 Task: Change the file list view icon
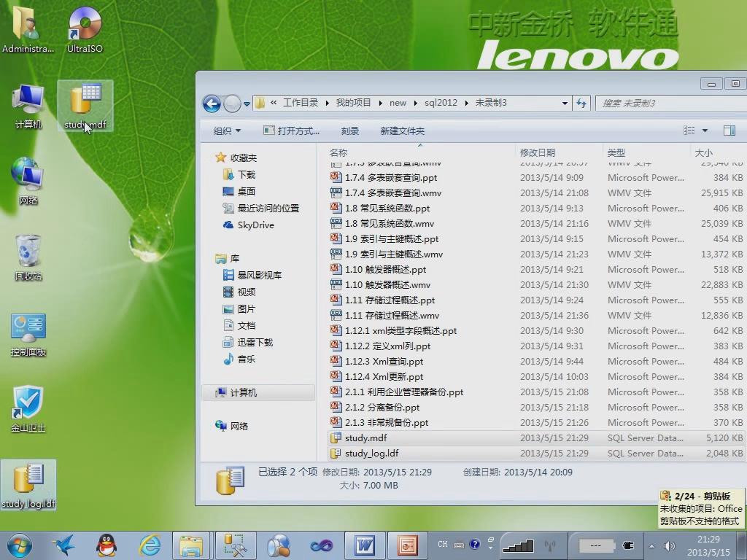689,131
